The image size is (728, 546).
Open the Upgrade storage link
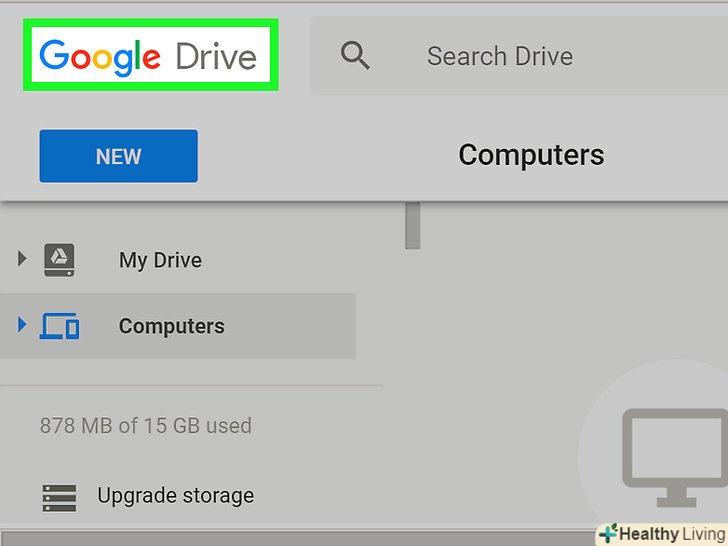[175, 495]
